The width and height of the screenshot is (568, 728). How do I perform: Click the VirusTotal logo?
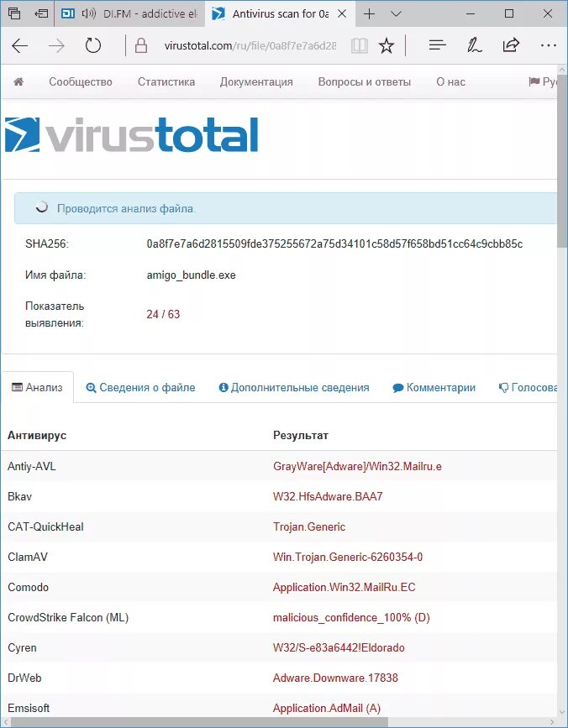click(x=131, y=134)
